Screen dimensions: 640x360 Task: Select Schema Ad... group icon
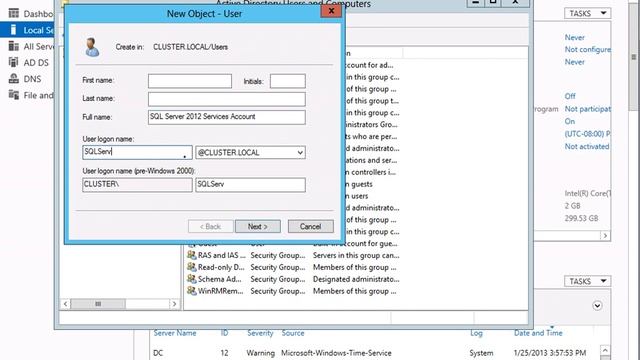[191, 279]
